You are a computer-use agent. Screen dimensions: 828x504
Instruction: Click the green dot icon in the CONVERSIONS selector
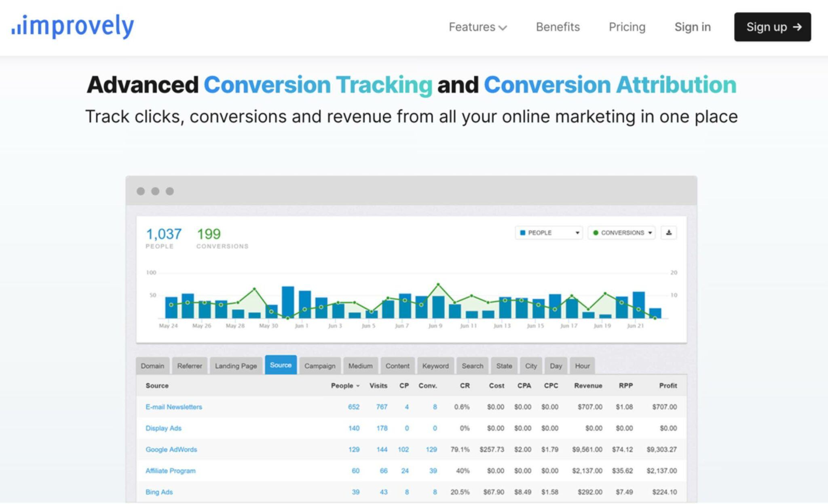[x=596, y=232]
